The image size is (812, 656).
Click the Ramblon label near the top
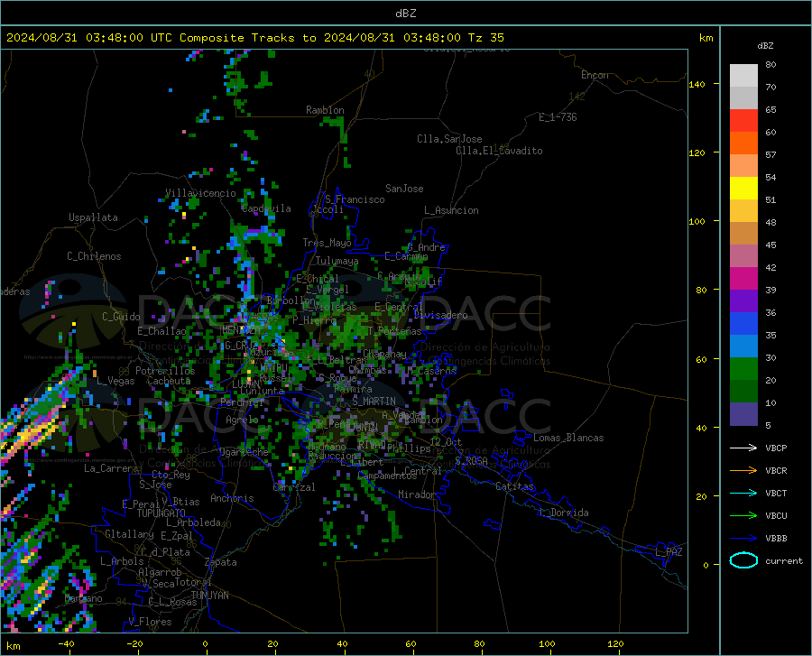[x=325, y=110]
